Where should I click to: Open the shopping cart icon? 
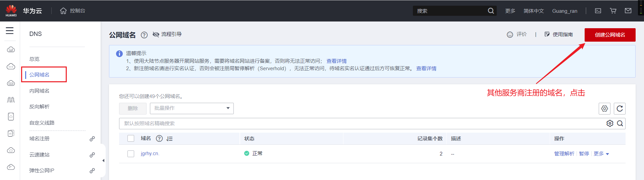[x=613, y=11]
